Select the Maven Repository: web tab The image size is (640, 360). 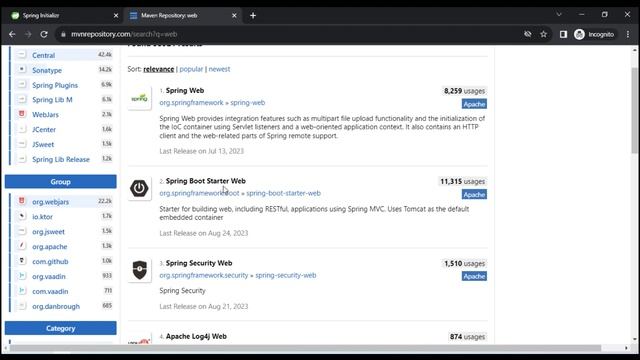coord(182,16)
